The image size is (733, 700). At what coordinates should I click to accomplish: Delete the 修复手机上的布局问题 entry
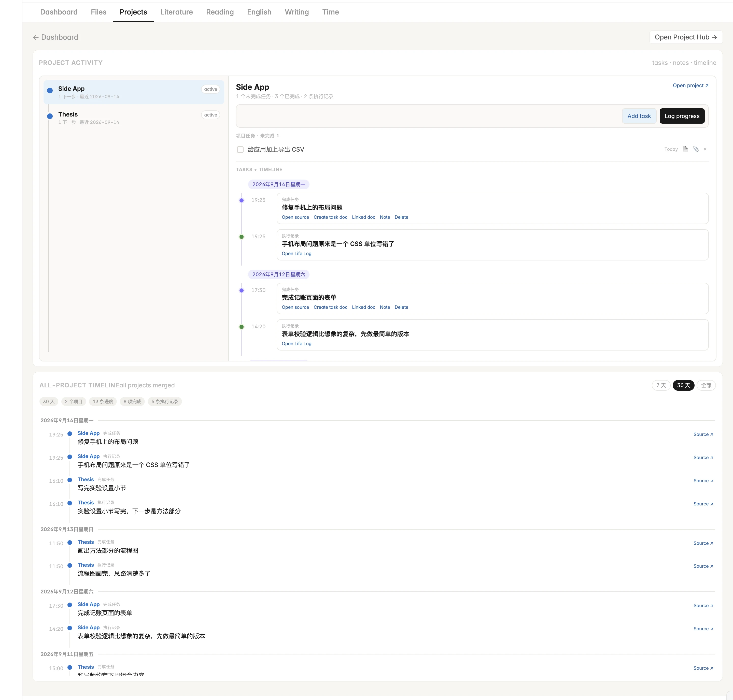pyautogui.click(x=401, y=217)
